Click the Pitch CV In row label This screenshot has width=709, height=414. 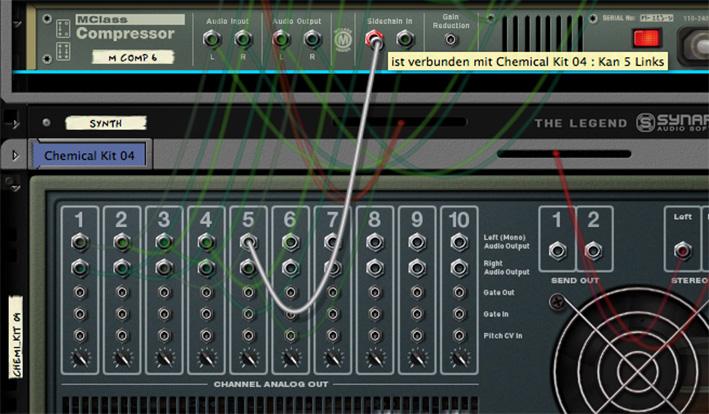pos(503,336)
